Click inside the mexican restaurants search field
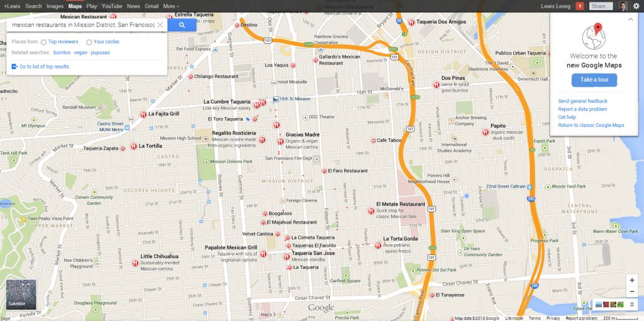This screenshot has height=321, width=644. point(82,25)
